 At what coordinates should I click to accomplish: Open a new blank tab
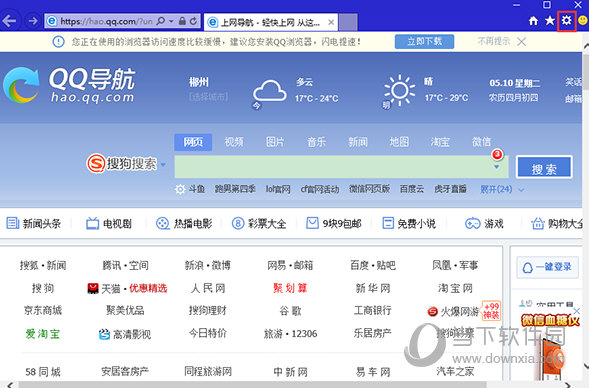pyautogui.click(x=348, y=22)
